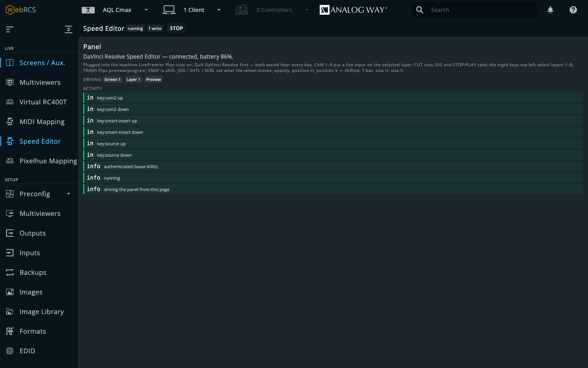Expand the 0 Controllers dropdown arrow
This screenshot has width=588, height=368.
tap(307, 10)
